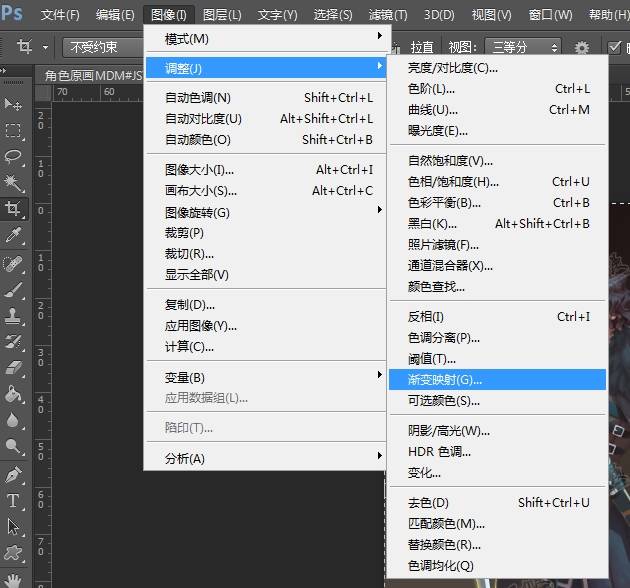Expand the 图像旋转(G) submenu
This screenshot has width=630, height=588.
pyautogui.click(x=266, y=212)
